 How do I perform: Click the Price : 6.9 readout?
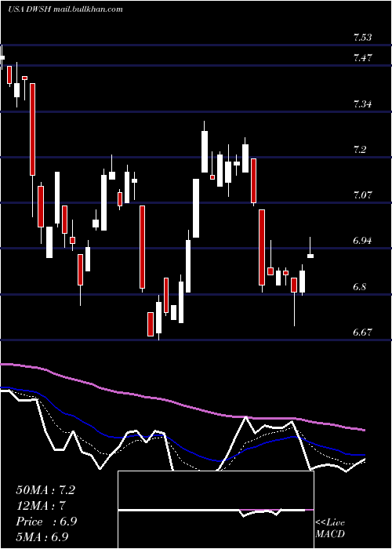point(46,522)
